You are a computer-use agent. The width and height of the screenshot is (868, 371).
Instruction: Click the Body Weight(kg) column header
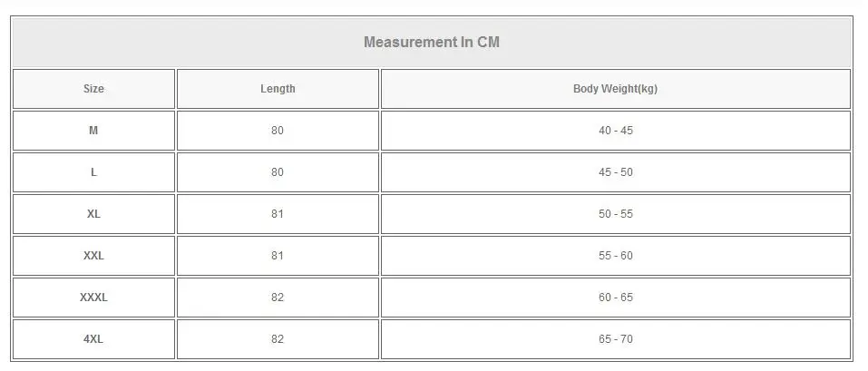point(615,89)
